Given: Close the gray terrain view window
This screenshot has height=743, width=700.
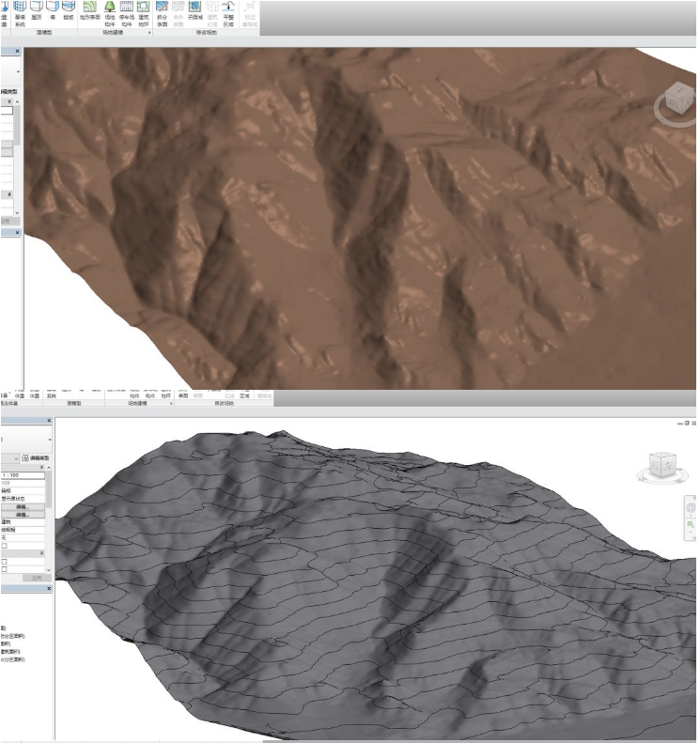Looking at the screenshot, I should tap(693, 423).
